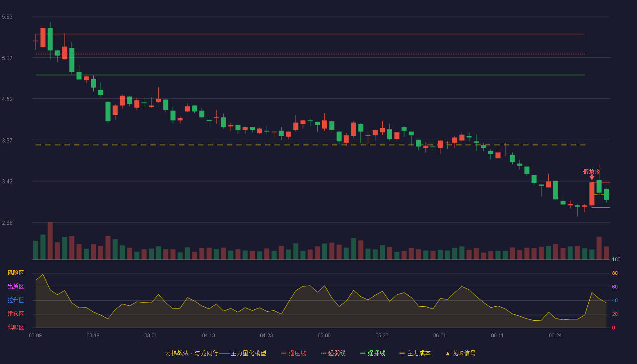This screenshot has height=364, width=637.
Task: Click the title 云梯战法 · 与龙同行——主力量化模型
Action: coord(216,353)
